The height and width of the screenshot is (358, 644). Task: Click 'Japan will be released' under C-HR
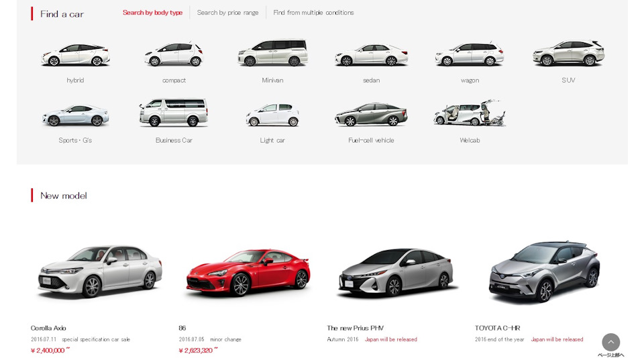coord(557,339)
